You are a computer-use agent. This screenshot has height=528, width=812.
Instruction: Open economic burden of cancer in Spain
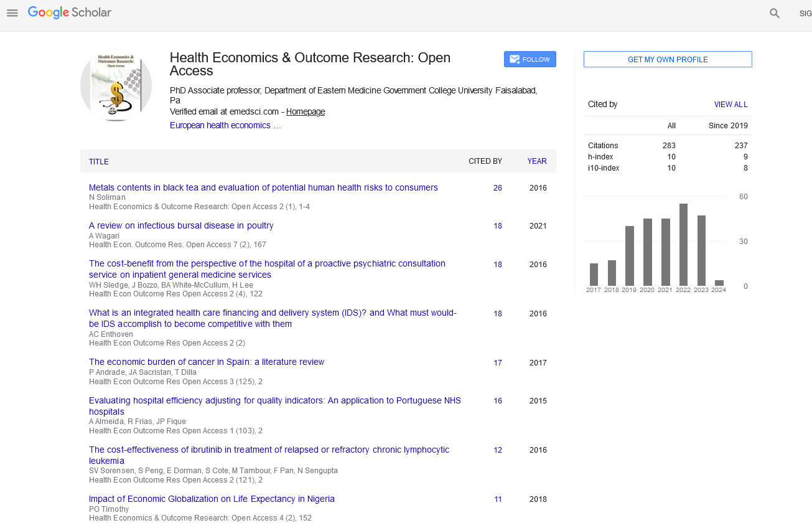click(207, 362)
